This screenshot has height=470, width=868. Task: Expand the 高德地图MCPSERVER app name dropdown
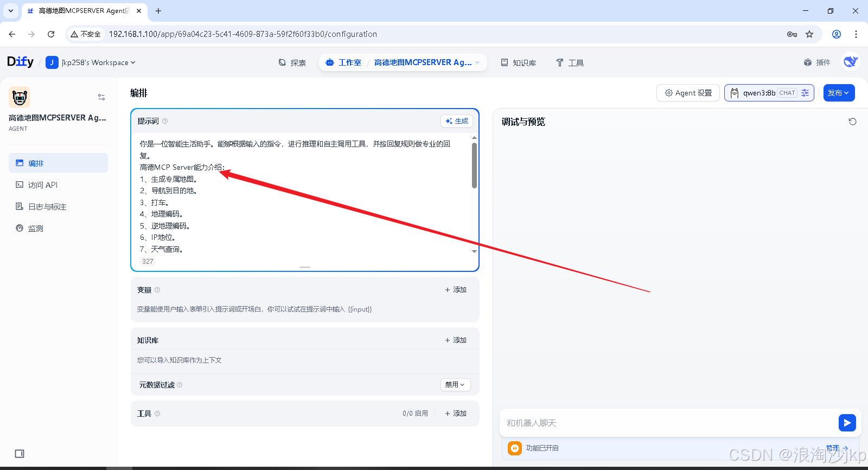point(427,62)
